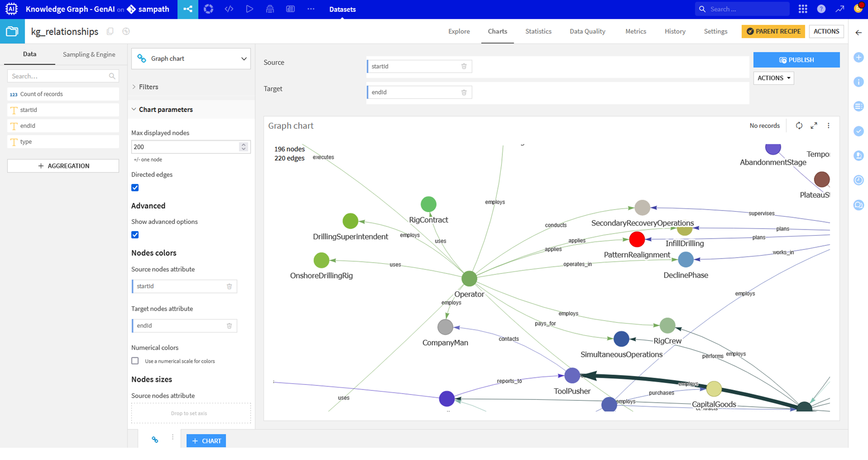Open the applications grid icon
868x460 pixels.
[803, 9]
